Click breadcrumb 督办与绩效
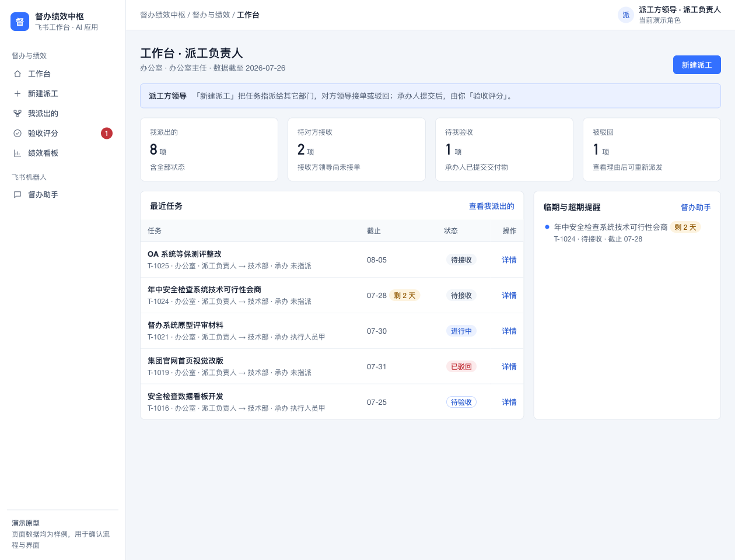 tap(211, 15)
